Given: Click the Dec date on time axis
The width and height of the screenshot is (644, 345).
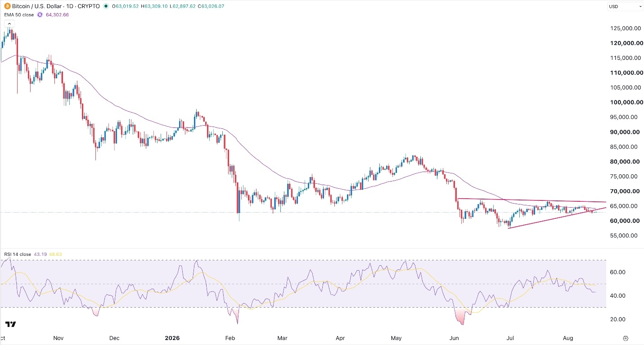Looking at the screenshot, I should click(x=114, y=338).
